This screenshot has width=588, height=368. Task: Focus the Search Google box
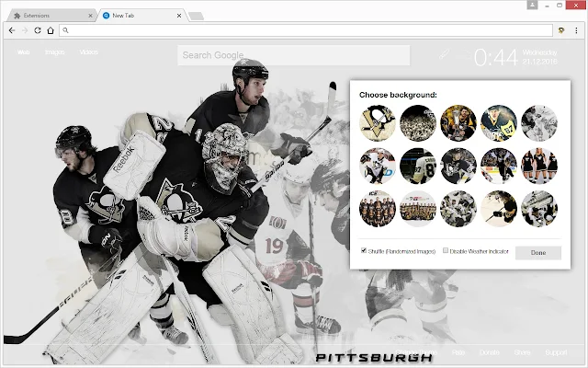click(x=294, y=55)
